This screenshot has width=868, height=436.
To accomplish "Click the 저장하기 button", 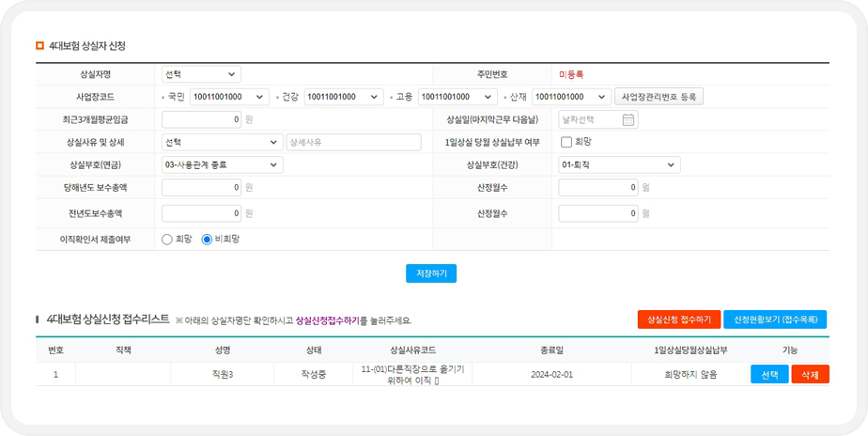I will pos(431,273).
